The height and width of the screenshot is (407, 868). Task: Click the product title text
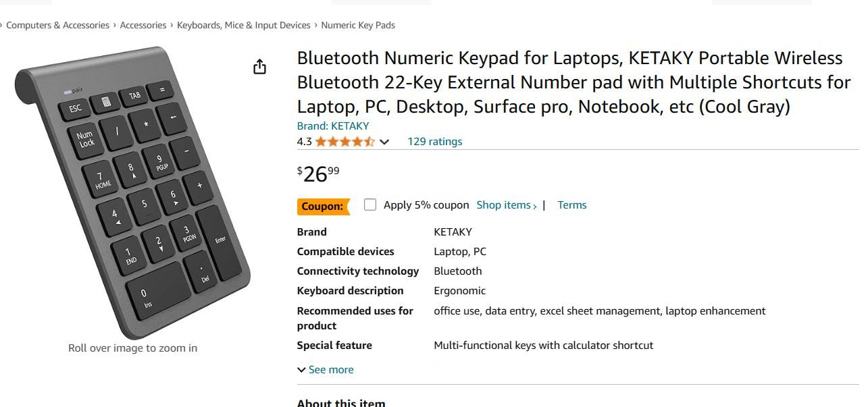click(571, 82)
